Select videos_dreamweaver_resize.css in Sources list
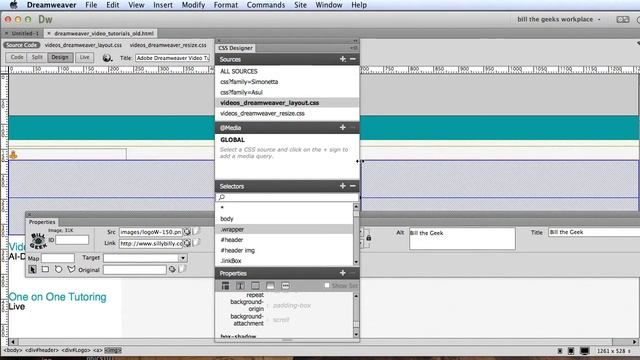640x360 pixels. click(x=287, y=113)
